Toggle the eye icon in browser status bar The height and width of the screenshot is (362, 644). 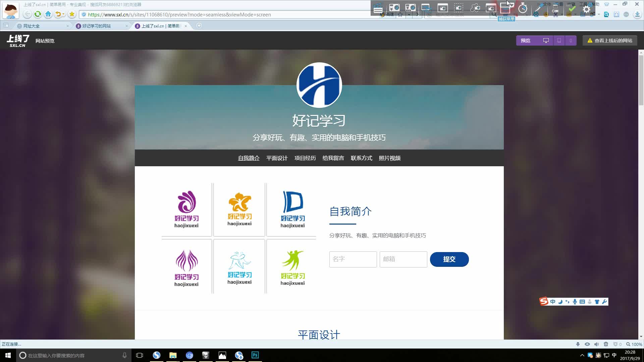587,344
